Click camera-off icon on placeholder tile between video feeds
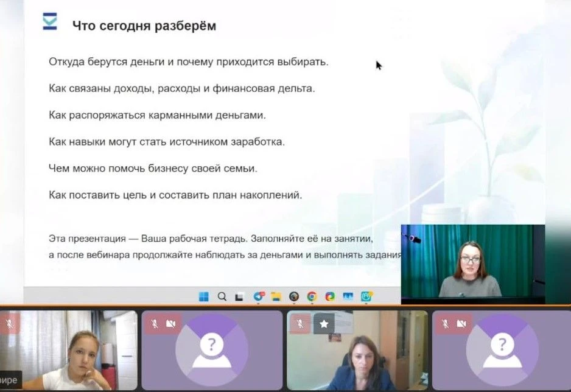The width and height of the screenshot is (571, 392). pos(171,324)
